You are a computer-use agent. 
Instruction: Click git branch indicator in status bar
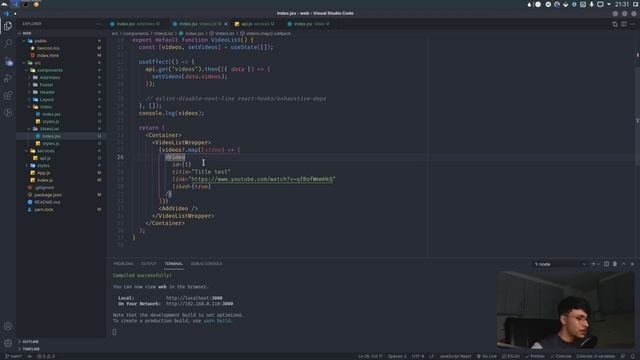click(x=13, y=356)
